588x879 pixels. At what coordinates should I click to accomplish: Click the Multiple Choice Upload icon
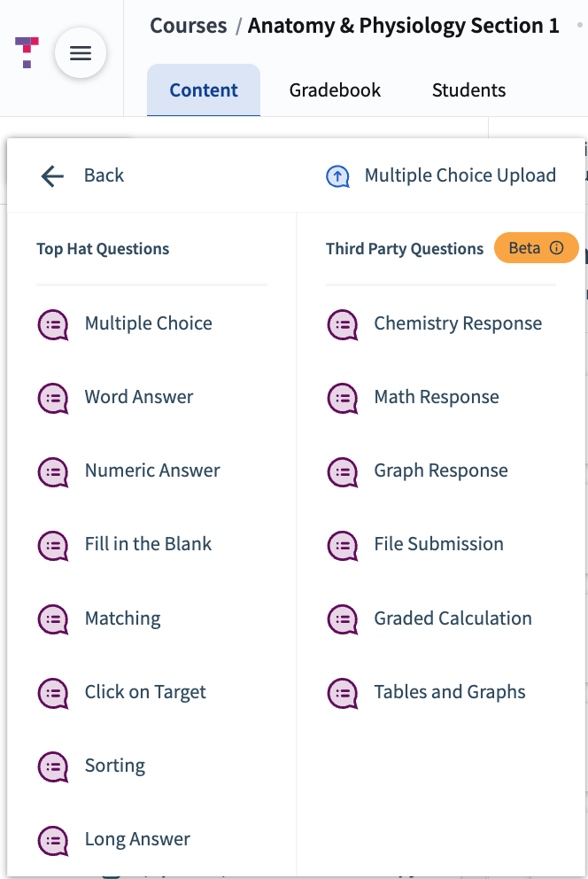[x=338, y=176]
